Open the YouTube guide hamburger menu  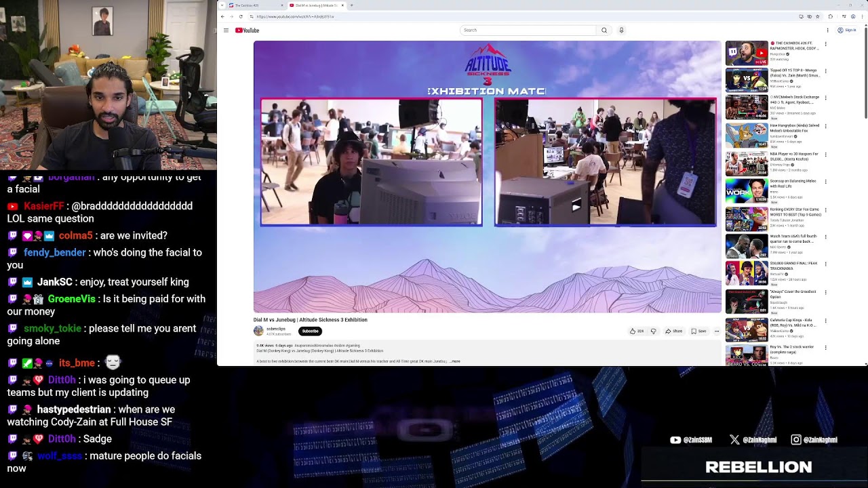tap(226, 30)
